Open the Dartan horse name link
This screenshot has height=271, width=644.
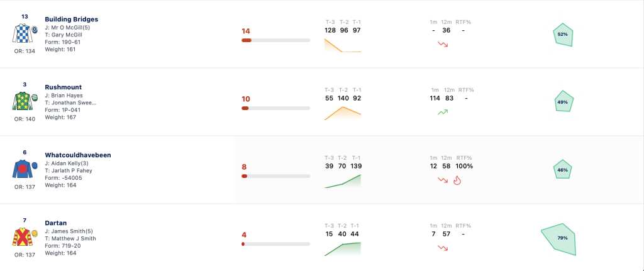point(56,223)
